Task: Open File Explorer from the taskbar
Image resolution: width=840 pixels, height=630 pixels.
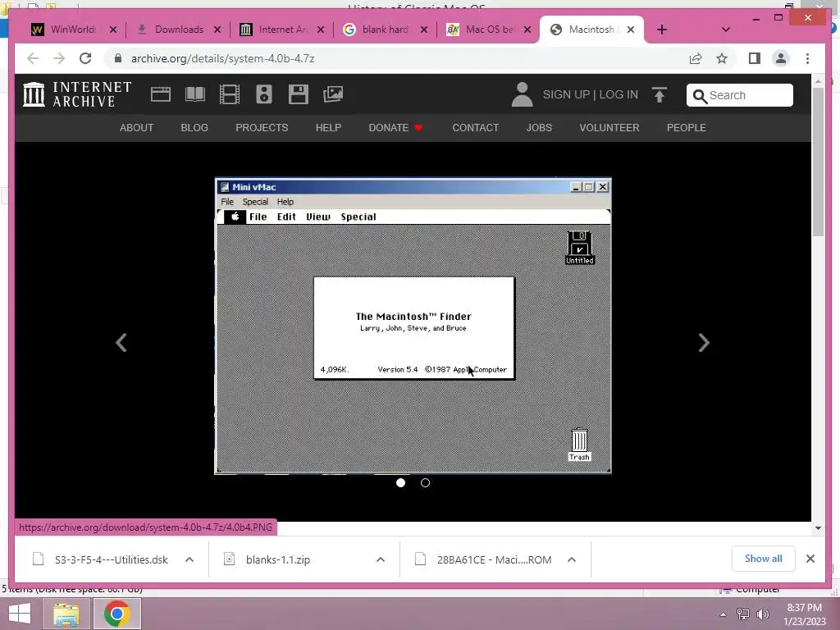Action: click(x=66, y=614)
